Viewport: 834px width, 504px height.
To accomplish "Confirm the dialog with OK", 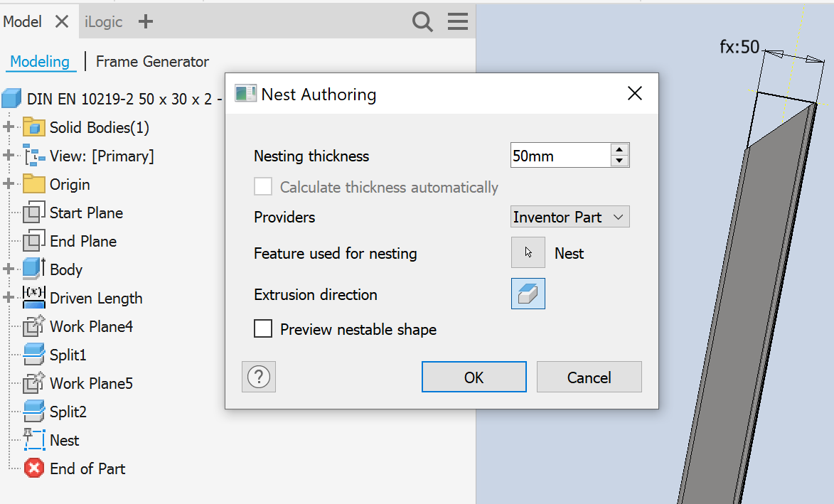I will point(474,377).
